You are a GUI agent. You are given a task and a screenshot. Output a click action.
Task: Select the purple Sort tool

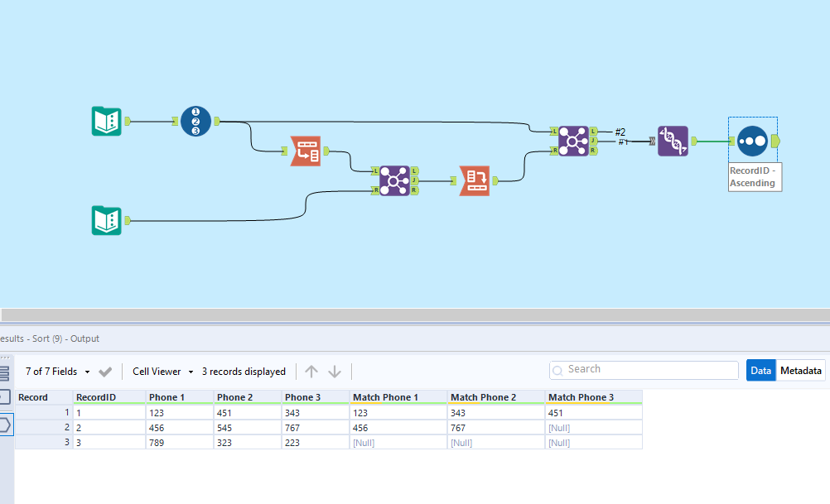pyautogui.click(x=673, y=141)
